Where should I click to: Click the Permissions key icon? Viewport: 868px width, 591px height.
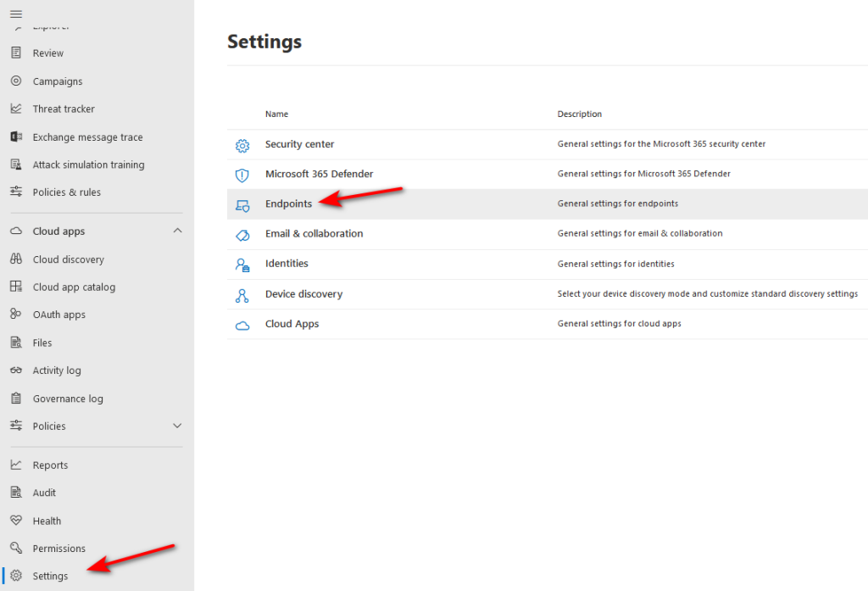tap(16, 548)
